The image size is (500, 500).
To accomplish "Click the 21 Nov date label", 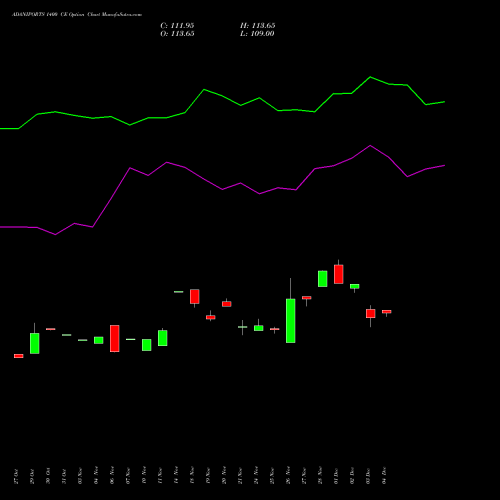I will (240, 476).
